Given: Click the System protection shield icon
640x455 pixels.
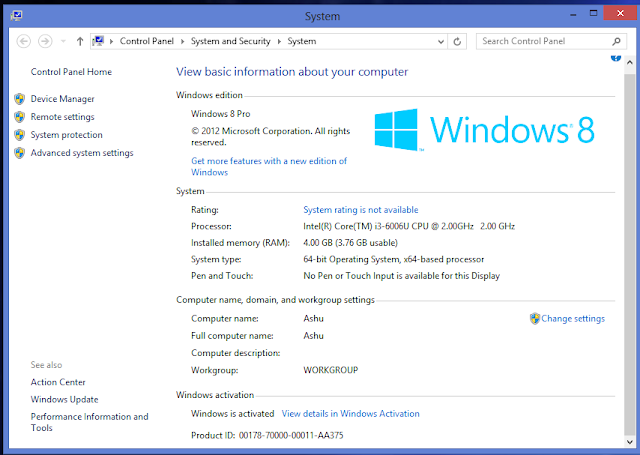Looking at the screenshot, I should coord(19,135).
